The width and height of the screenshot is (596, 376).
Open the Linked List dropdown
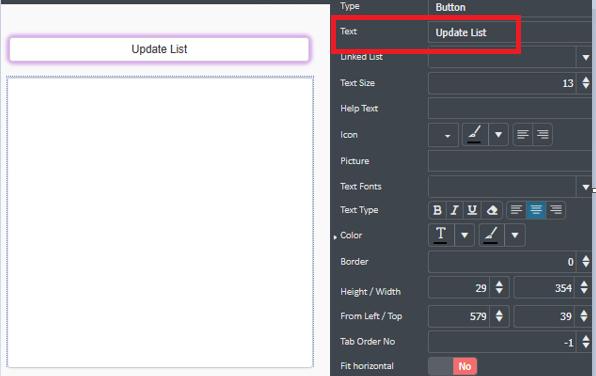tap(585, 58)
